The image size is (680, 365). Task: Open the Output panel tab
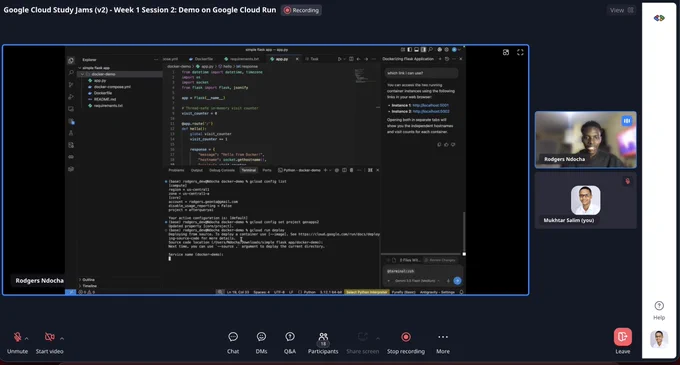coord(197,170)
